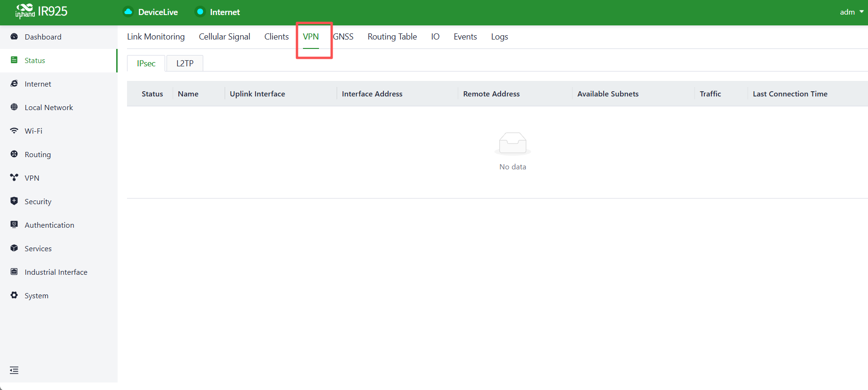The width and height of the screenshot is (868, 390).
Task: Click the Industrial Interface icon
Action: (x=14, y=272)
